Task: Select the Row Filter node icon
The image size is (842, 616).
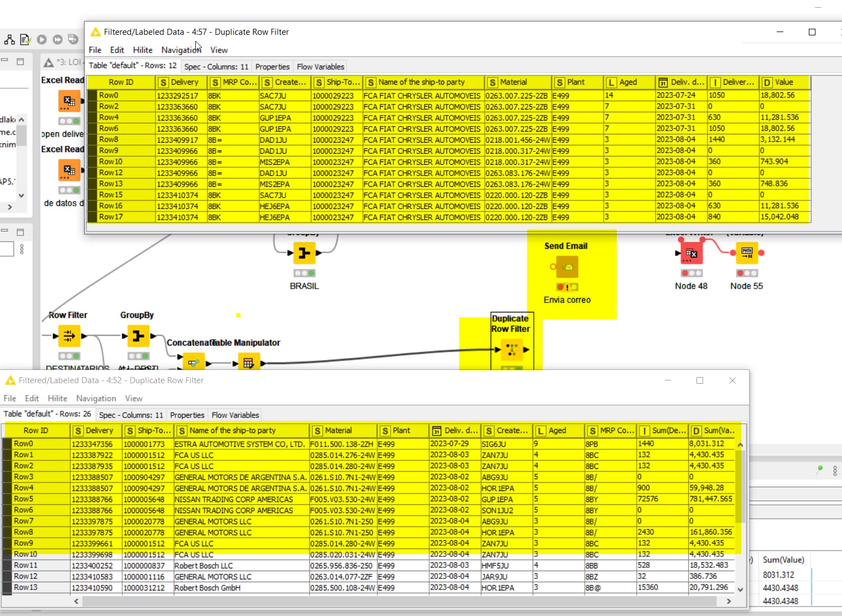Action: tap(69, 336)
